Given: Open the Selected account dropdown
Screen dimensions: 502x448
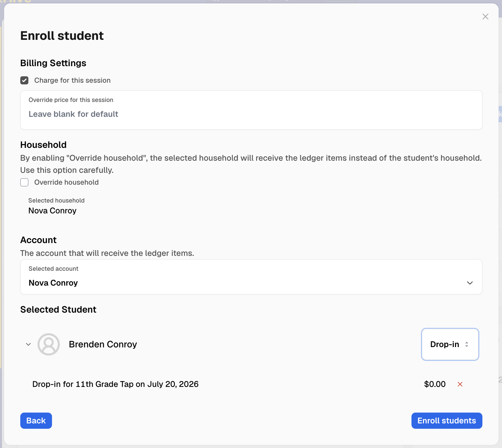Looking at the screenshot, I should coord(251,277).
